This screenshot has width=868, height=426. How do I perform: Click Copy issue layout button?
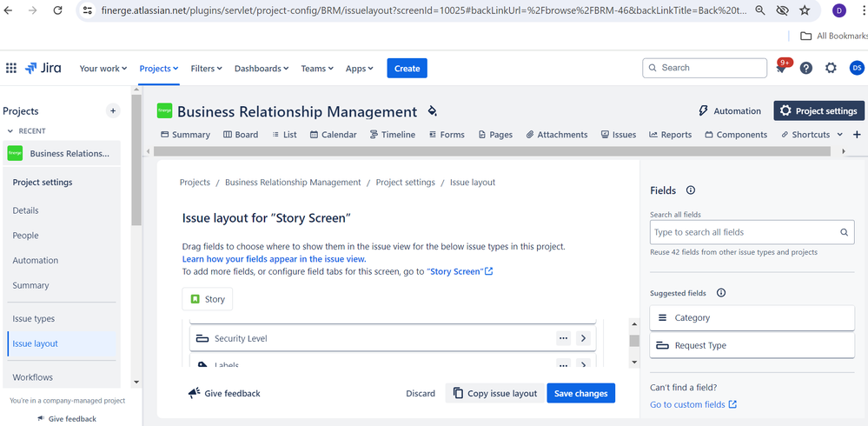click(495, 393)
